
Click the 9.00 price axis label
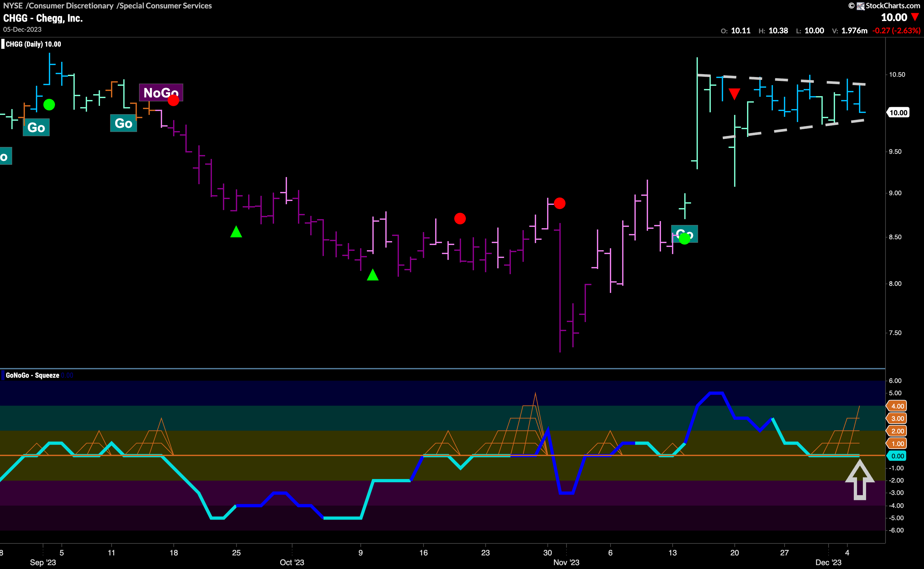(895, 193)
